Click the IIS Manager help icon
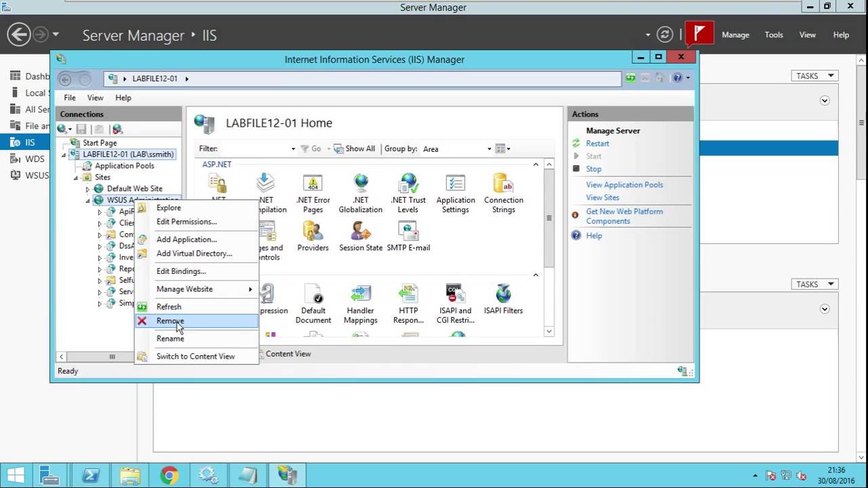Viewport: 868px width, 488px height. click(677, 78)
